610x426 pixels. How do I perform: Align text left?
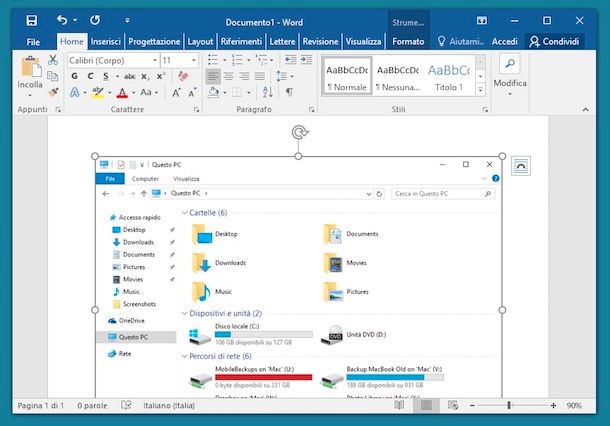pos(213,76)
